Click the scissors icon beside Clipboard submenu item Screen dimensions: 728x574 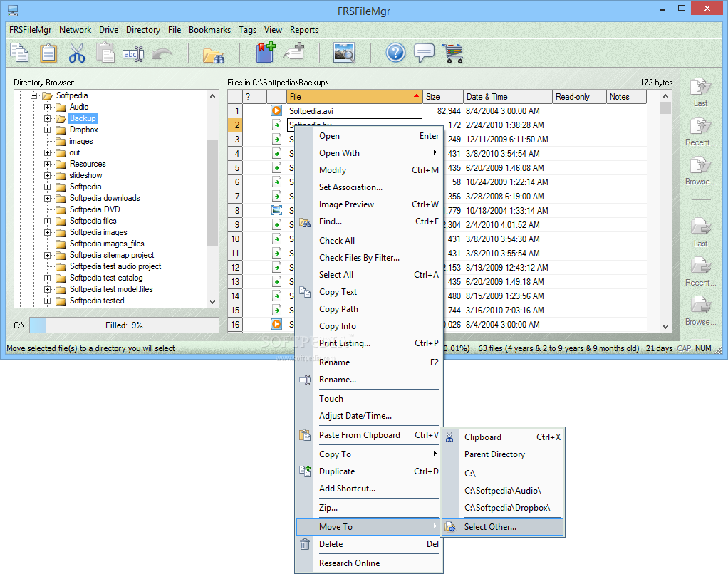click(x=449, y=437)
